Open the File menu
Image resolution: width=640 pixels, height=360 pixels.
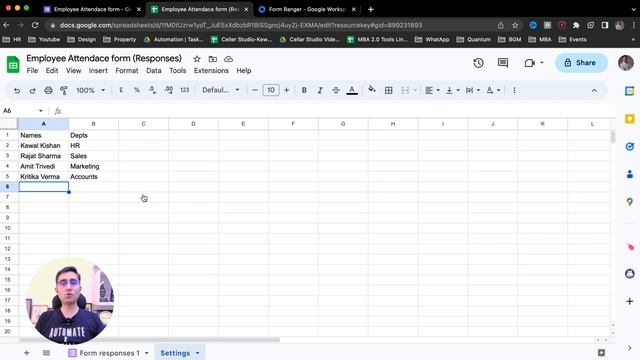point(32,71)
